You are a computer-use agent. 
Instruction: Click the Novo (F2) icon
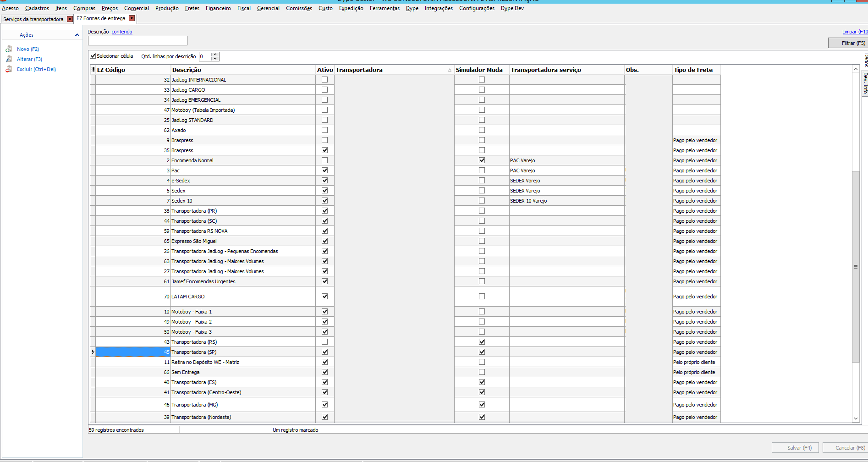(x=9, y=49)
